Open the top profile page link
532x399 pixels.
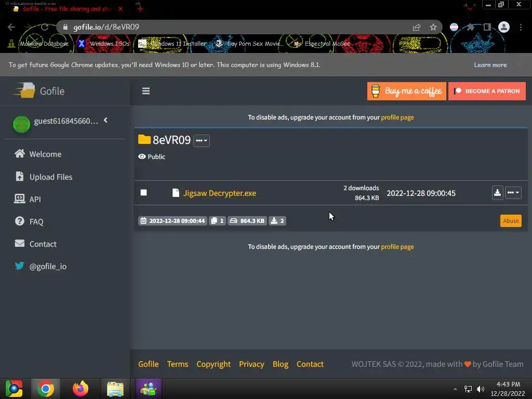397,117
